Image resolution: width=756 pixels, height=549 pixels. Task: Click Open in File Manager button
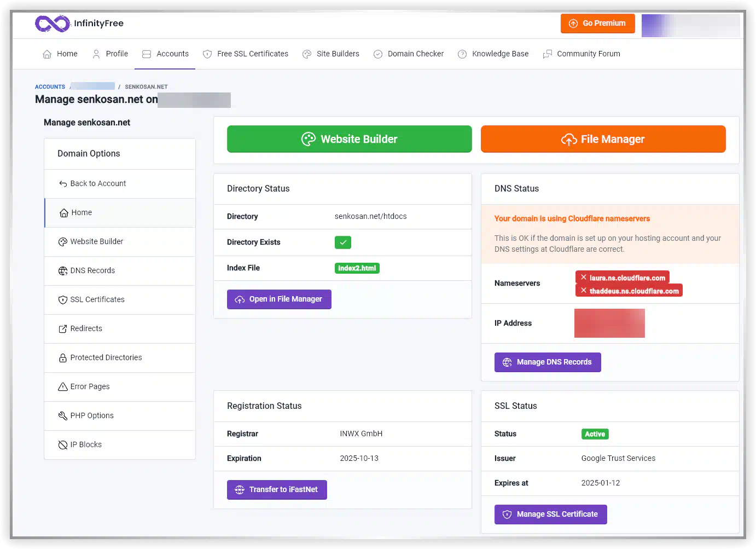279,299
